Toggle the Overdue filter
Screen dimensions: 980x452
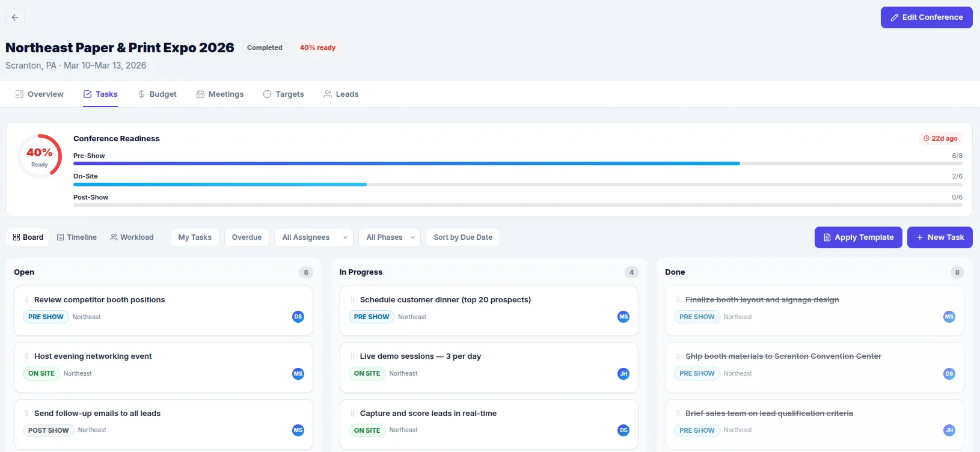tap(247, 237)
